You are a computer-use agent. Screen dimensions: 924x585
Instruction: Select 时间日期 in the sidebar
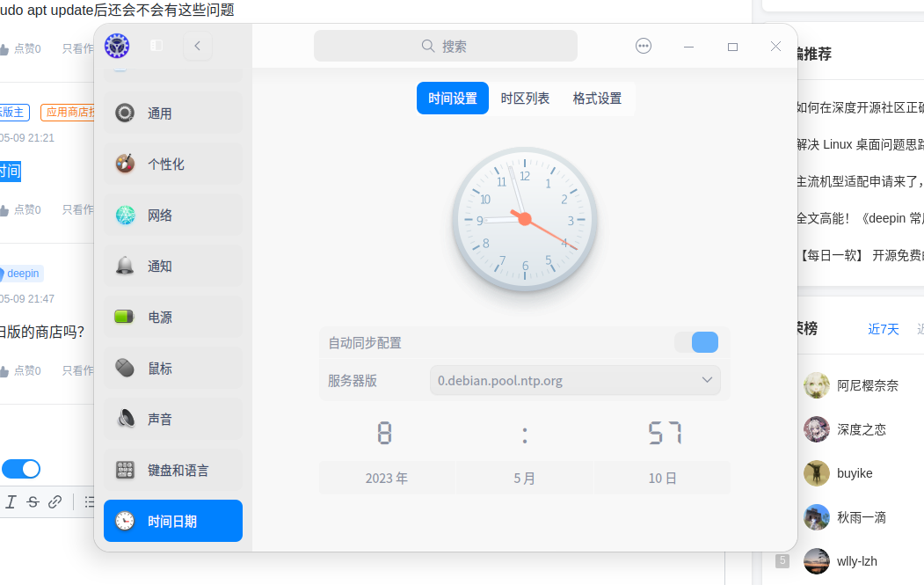(173, 521)
